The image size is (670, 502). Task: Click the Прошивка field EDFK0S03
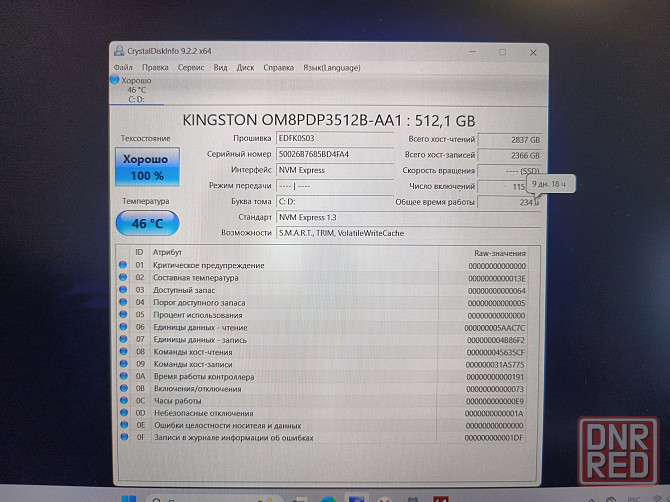point(335,138)
